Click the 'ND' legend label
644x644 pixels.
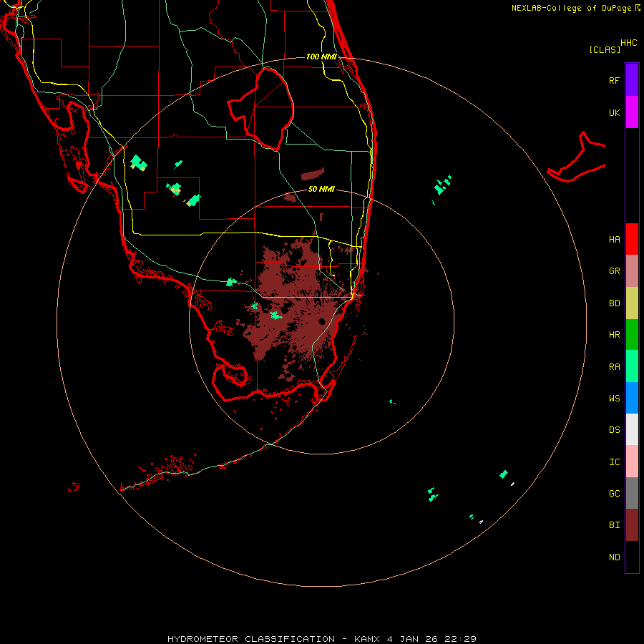[x=614, y=557]
